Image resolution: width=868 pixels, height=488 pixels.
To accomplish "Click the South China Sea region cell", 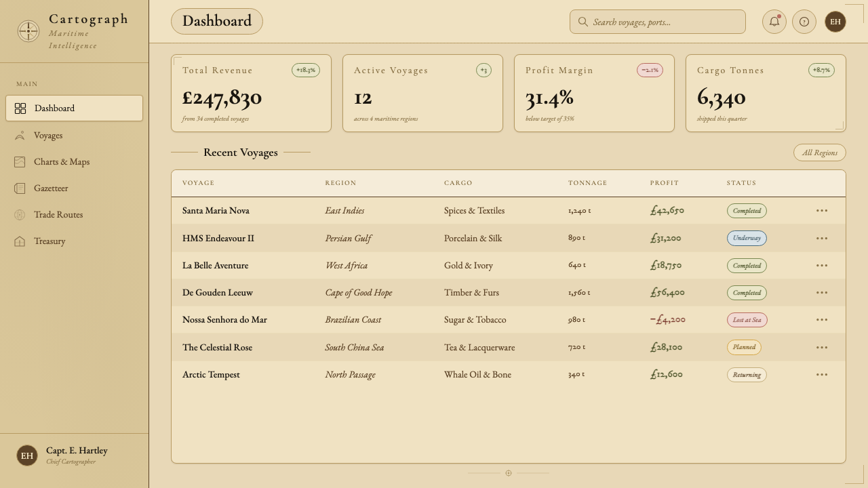I will click(x=354, y=348).
